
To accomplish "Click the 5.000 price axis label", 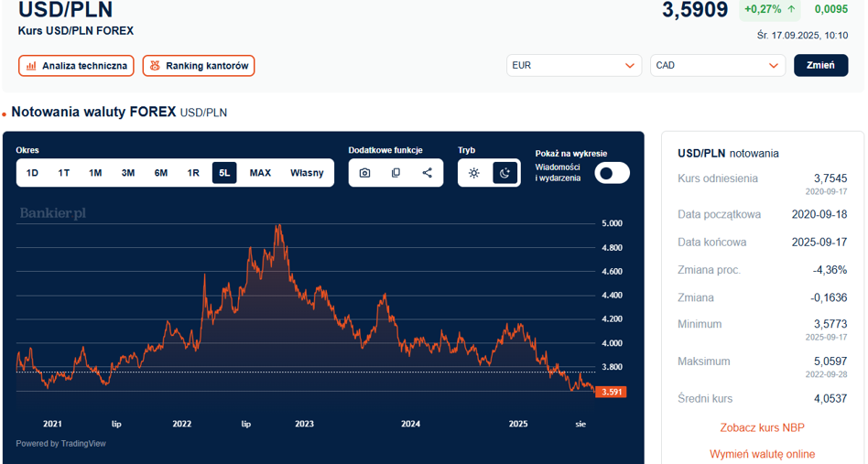I will pyautogui.click(x=612, y=223).
